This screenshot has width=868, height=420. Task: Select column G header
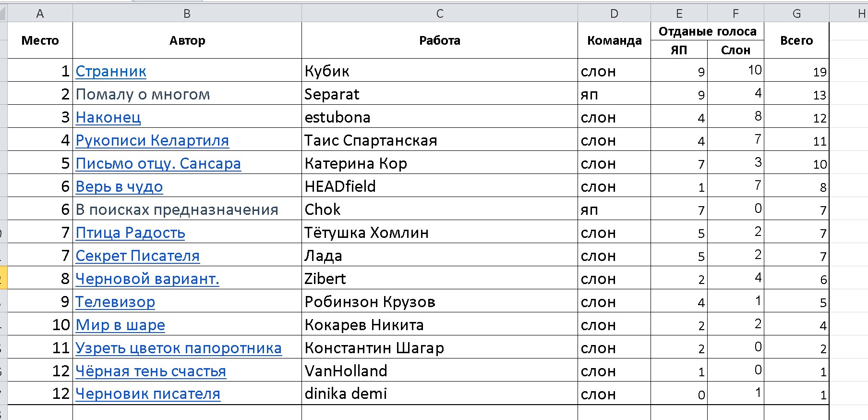coord(796,14)
